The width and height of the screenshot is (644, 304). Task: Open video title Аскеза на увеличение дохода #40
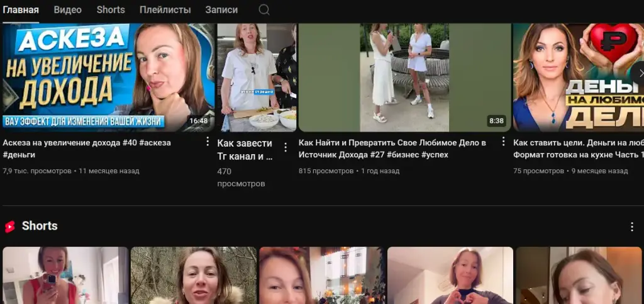click(x=87, y=149)
